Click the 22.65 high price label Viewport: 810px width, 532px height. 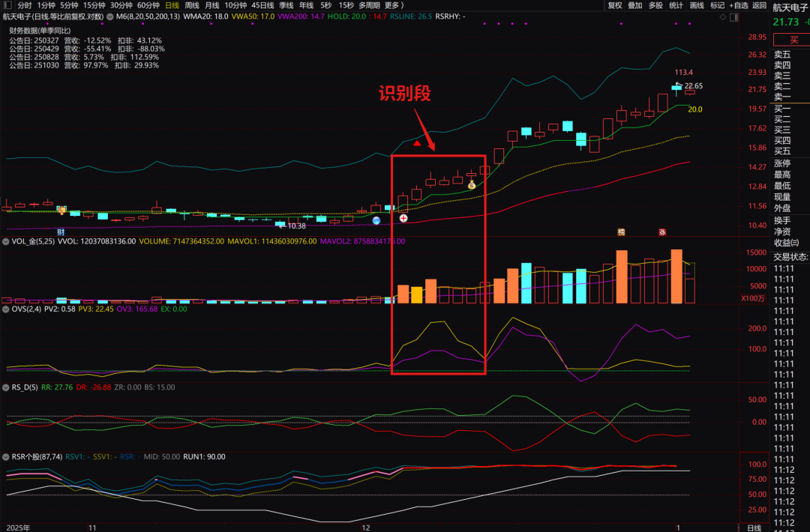[x=693, y=85]
